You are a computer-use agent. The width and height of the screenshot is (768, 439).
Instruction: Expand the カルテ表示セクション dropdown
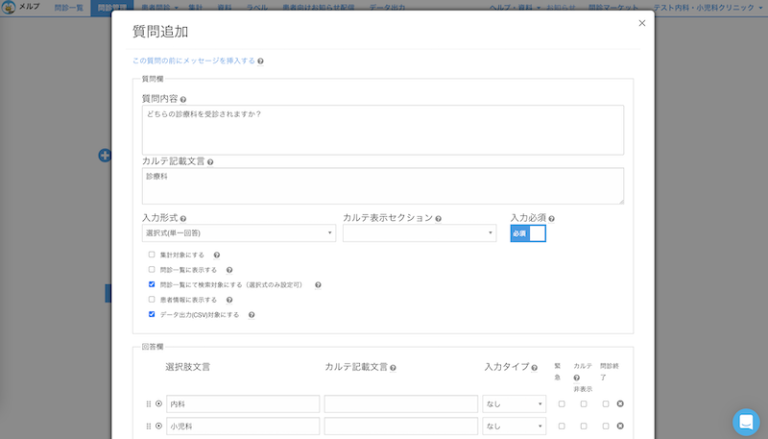pos(419,233)
